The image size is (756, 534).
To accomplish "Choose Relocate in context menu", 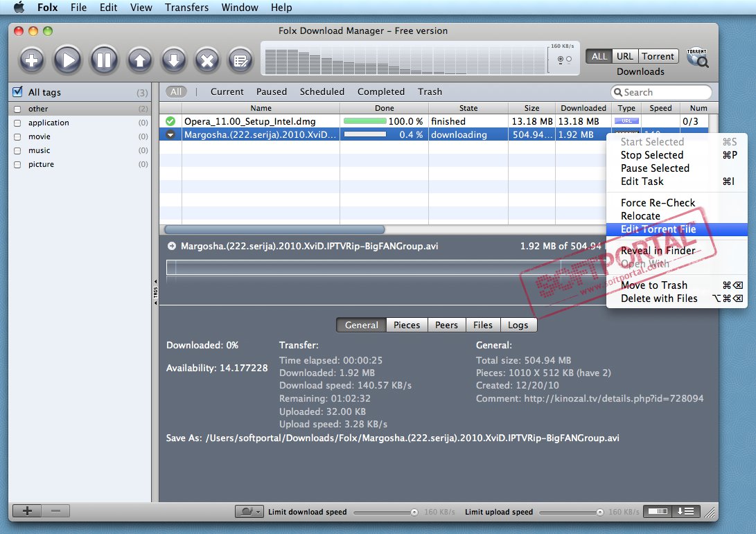I will [676, 216].
